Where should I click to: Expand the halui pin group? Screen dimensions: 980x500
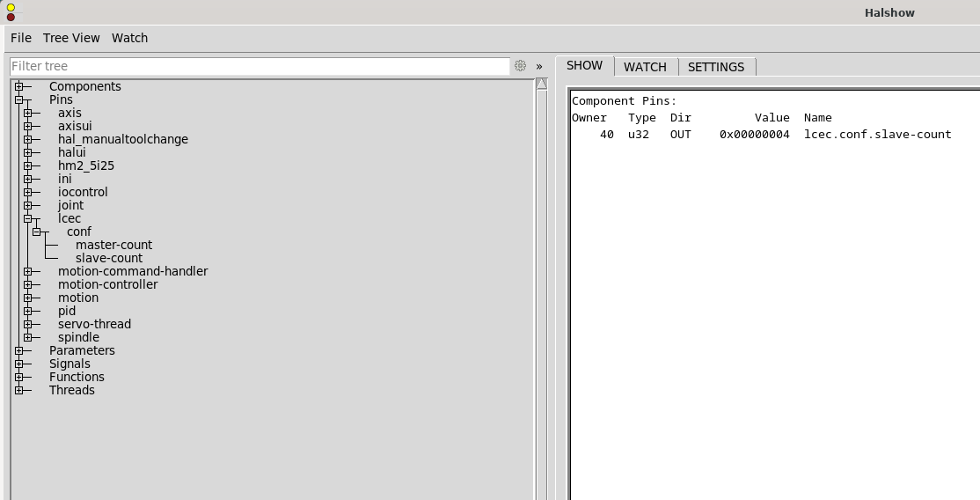[x=27, y=152]
